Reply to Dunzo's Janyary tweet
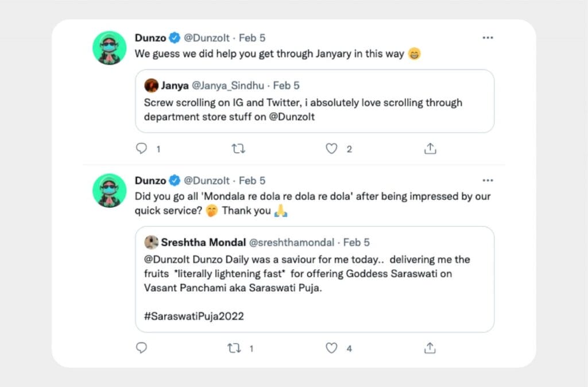This screenshot has height=387, width=588. 141,149
